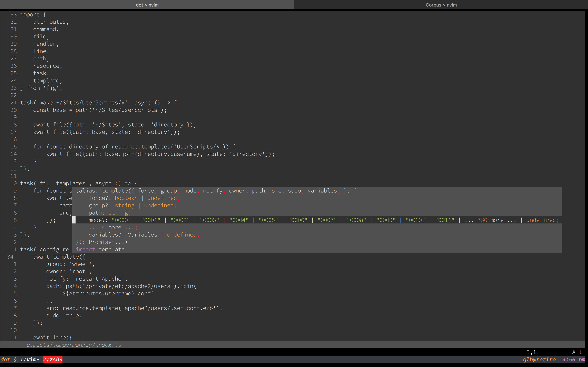
Task: Click the 'restart Apache' notify string
Action: tap(99, 279)
